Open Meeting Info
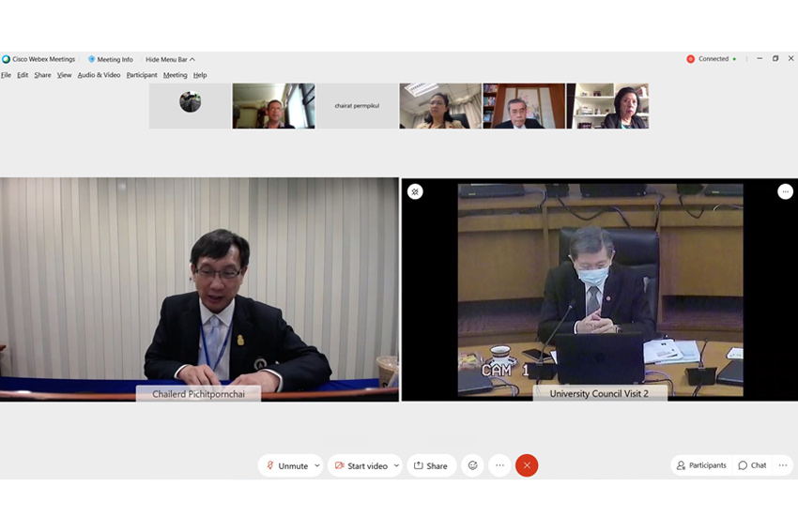Screen dimensions: 798x532 click(x=111, y=59)
